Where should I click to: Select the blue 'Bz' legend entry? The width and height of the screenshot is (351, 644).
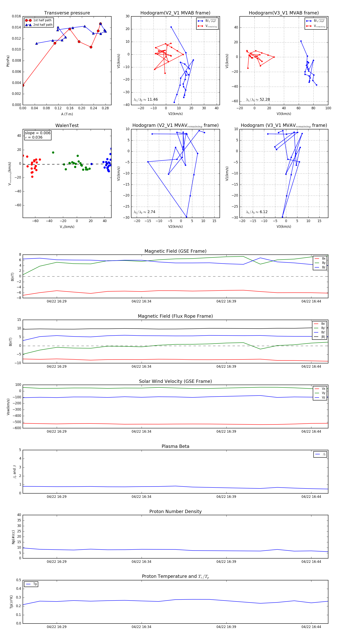320,267
